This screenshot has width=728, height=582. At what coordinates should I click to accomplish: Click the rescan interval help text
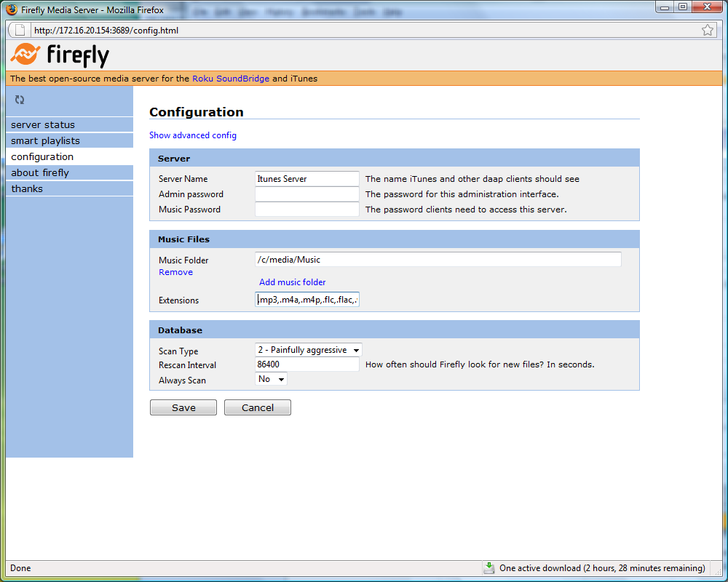pyautogui.click(x=480, y=364)
